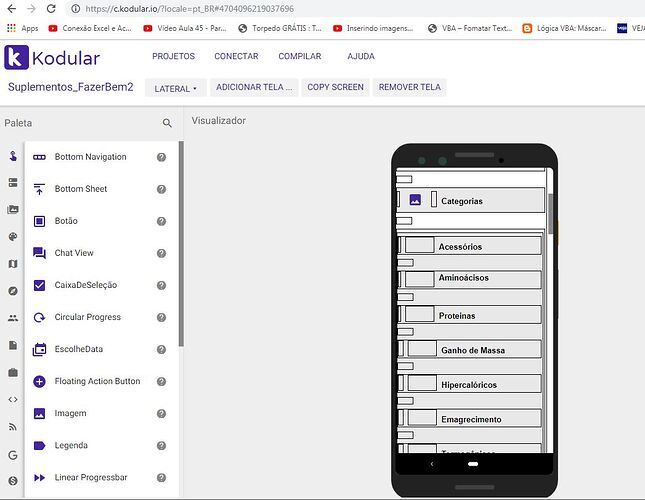The height and width of the screenshot is (500, 645).
Task: Select the image icon beside Categorias
Action: [415, 200]
